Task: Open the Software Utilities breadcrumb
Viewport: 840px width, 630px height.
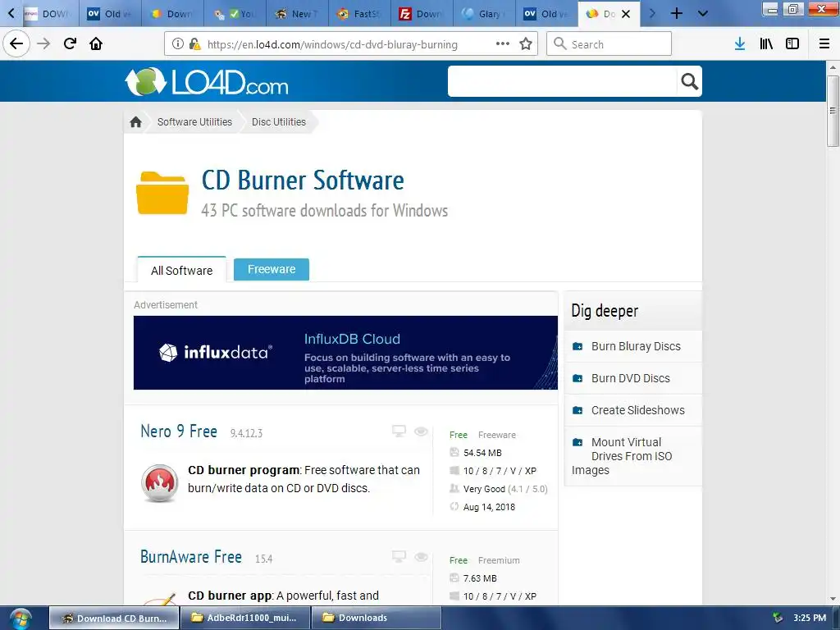Action: click(194, 122)
